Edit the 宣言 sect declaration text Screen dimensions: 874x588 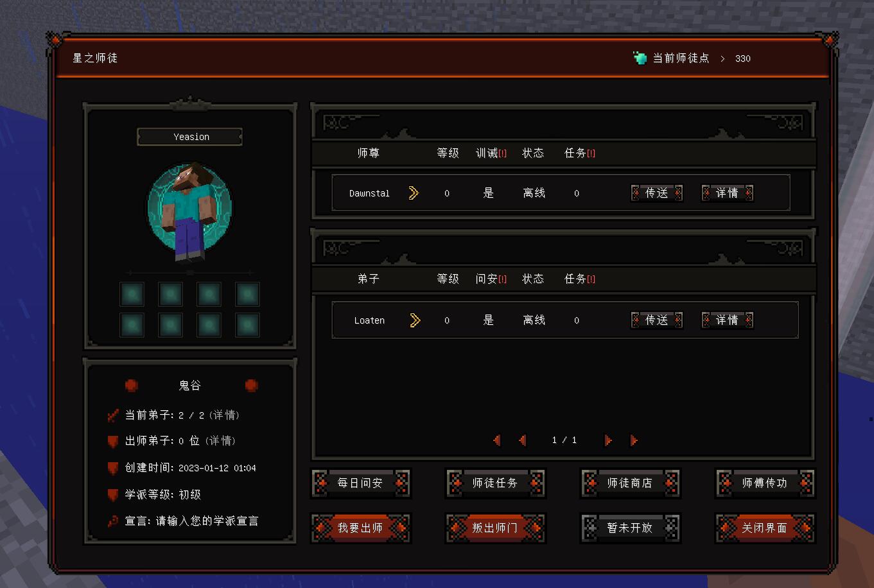[207, 521]
